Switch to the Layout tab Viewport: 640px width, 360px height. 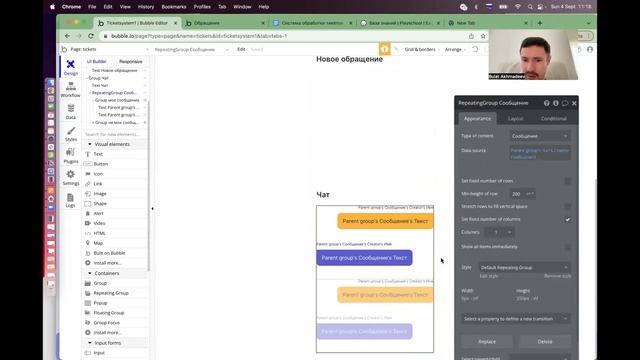click(x=515, y=119)
